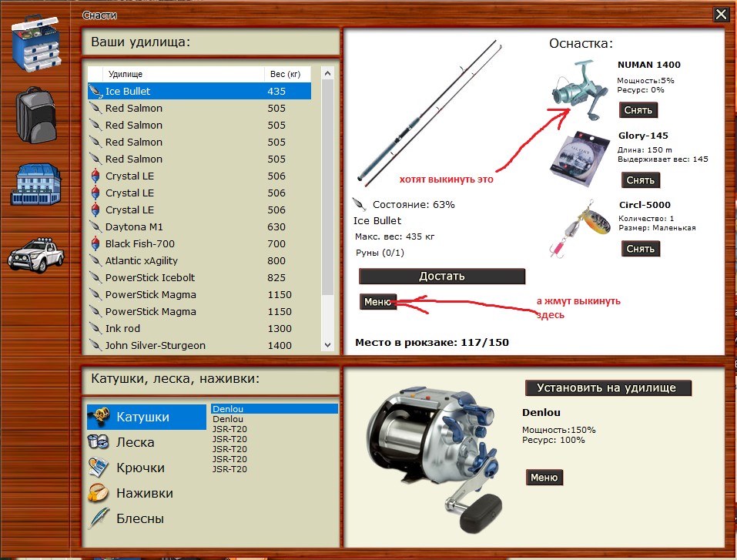Remove the NUMAN 1400 reel with Снять
Viewport: 737px width, 560px height.
click(x=638, y=110)
